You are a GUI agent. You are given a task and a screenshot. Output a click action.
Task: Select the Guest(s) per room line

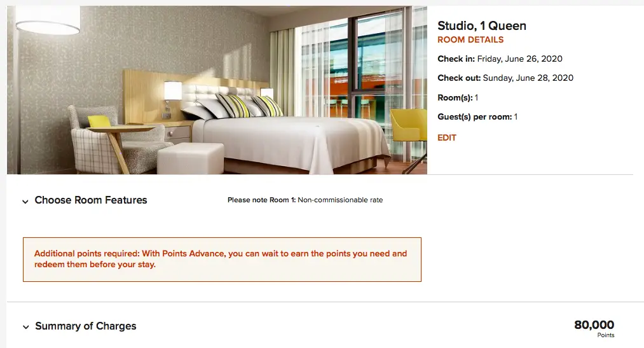[477, 116]
